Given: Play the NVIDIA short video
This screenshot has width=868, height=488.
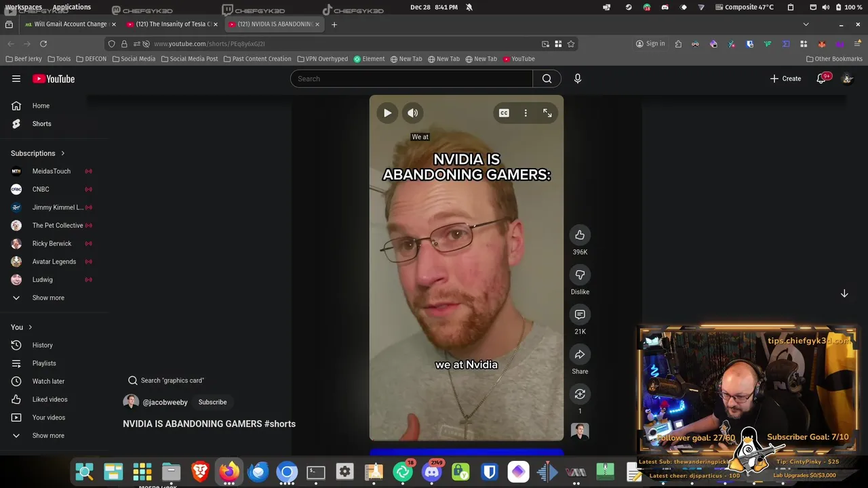Looking at the screenshot, I should click(387, 113).
